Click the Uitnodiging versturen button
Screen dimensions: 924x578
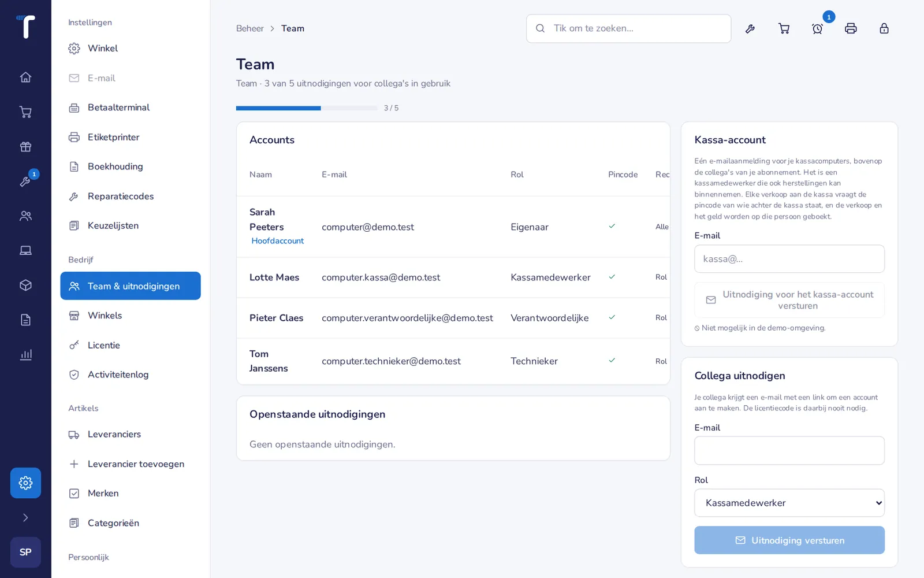click(x=789, y=540)
